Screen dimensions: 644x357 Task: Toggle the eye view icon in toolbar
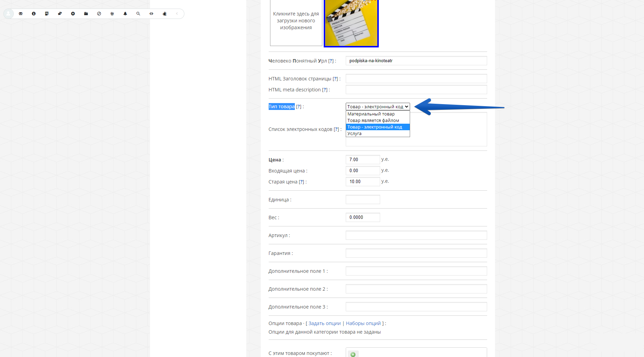(151, 14)
